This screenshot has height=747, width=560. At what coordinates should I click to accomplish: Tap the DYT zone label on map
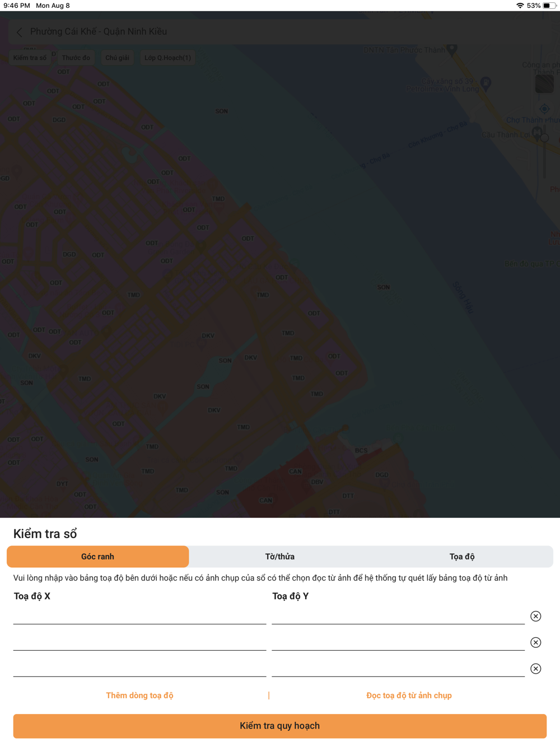point(62,484)
